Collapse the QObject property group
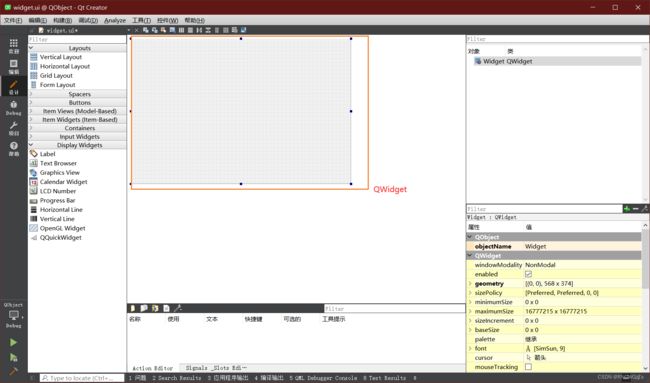This screenshot has width=650, height=383. click(x=470, y=237)
